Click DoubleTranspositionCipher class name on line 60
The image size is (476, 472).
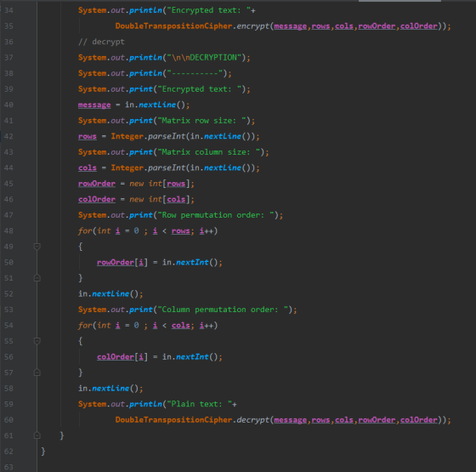click(173, 420)
